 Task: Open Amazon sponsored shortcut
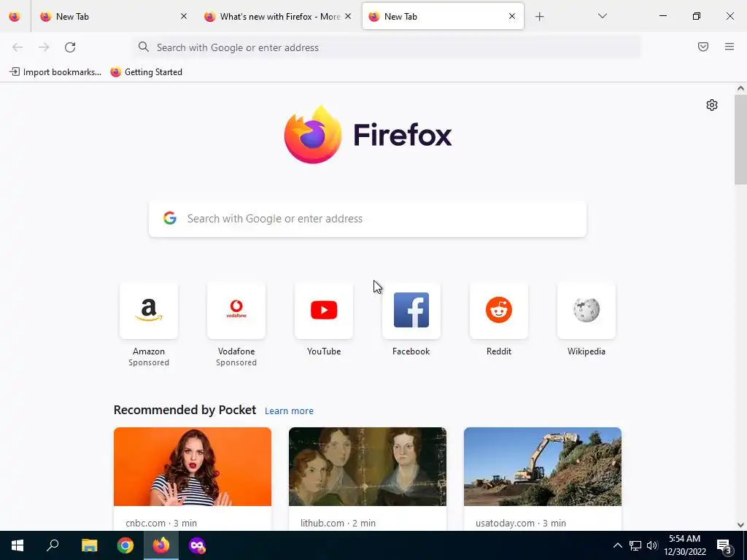click(x=149, y=324)
